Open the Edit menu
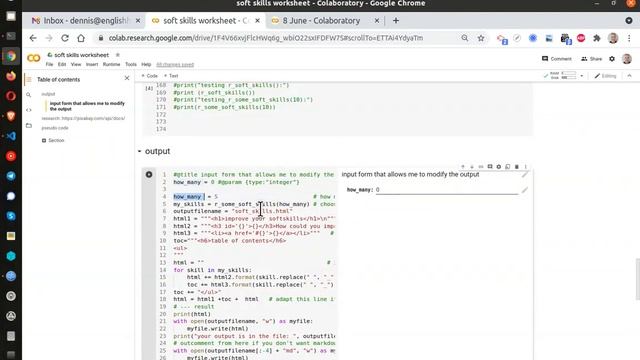 click(62, 64)
